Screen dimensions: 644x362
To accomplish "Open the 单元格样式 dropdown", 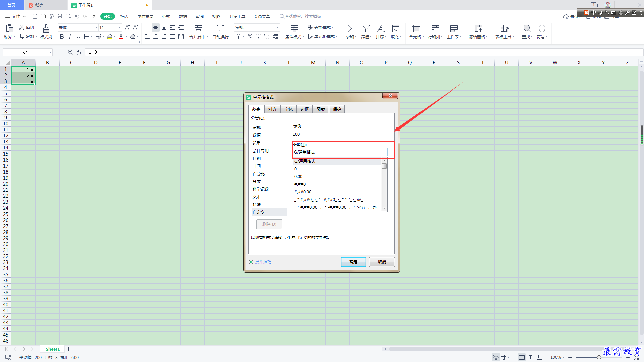I will pyautogui.click(x=323, y=36).
